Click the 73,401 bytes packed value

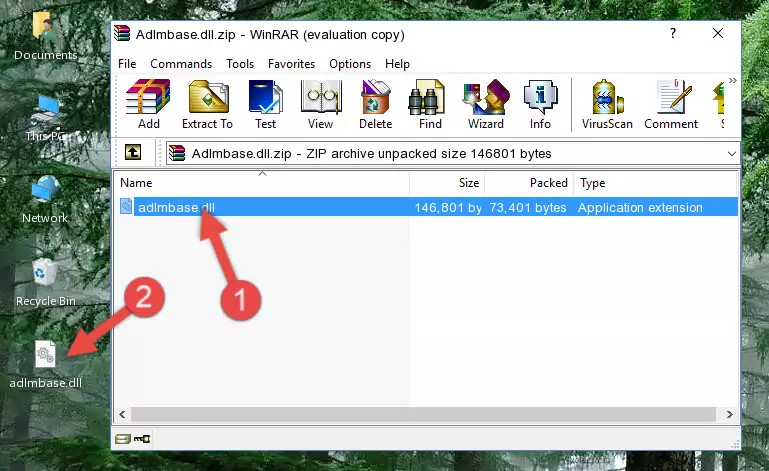[528, 208]
